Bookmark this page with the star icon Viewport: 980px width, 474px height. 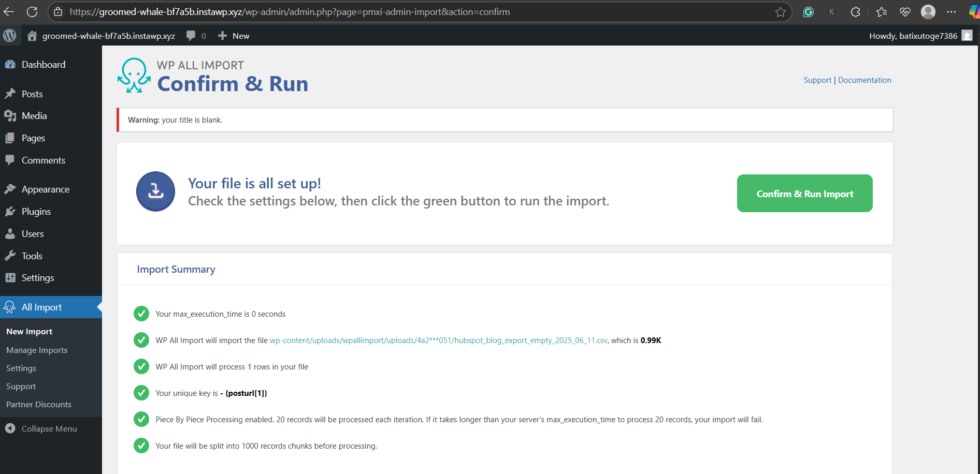(781, 12)
